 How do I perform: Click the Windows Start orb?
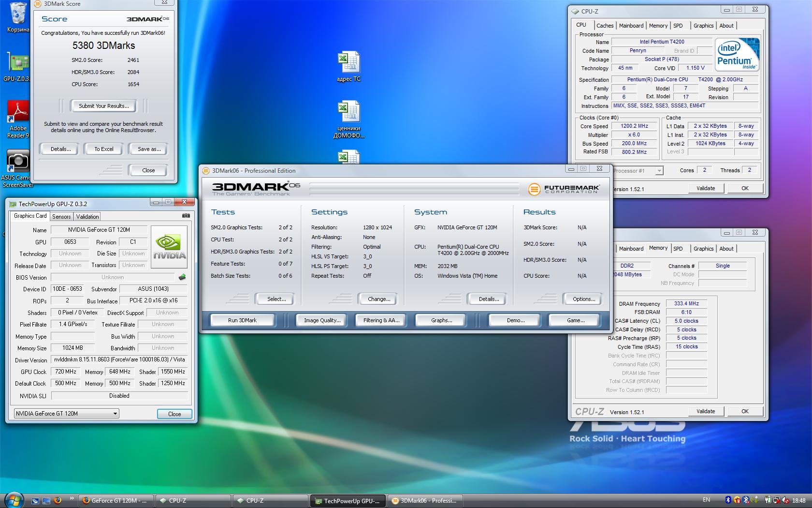14,500
